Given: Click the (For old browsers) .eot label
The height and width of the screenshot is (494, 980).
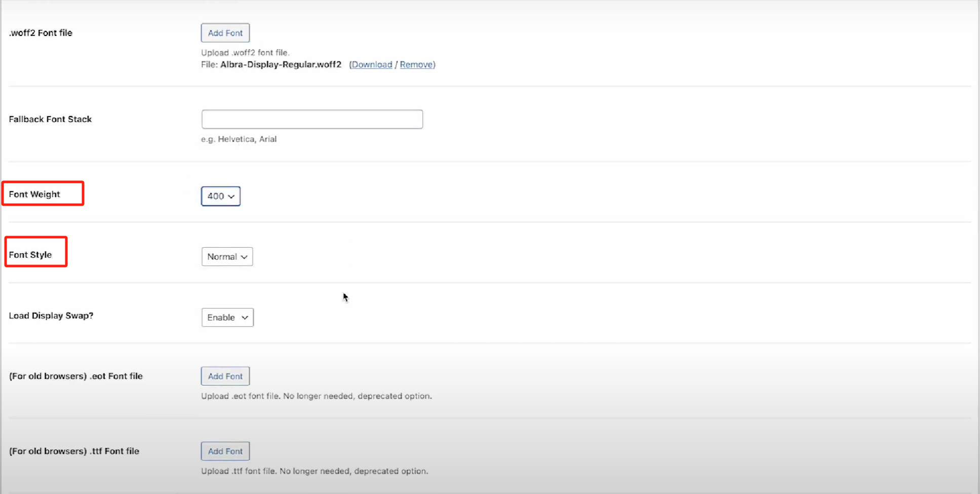Looking at the screenshot, I should 75,376.
